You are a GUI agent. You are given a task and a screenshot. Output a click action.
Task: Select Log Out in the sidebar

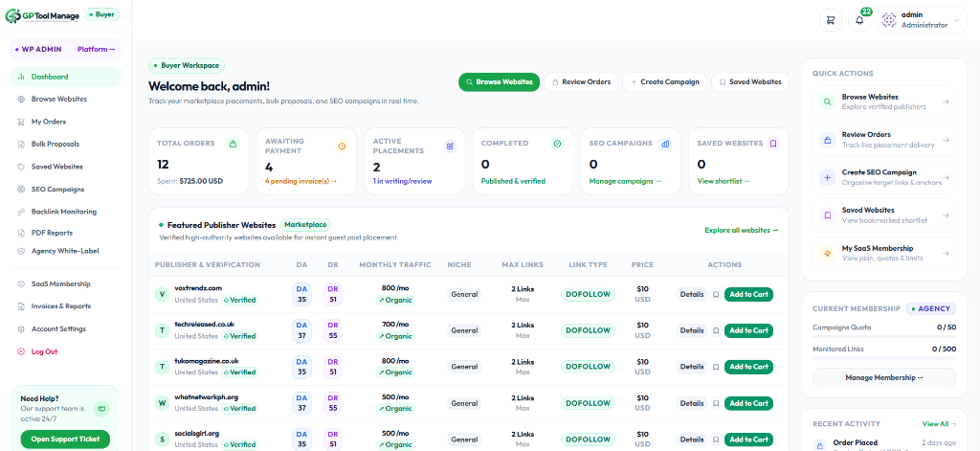[65, 351]
